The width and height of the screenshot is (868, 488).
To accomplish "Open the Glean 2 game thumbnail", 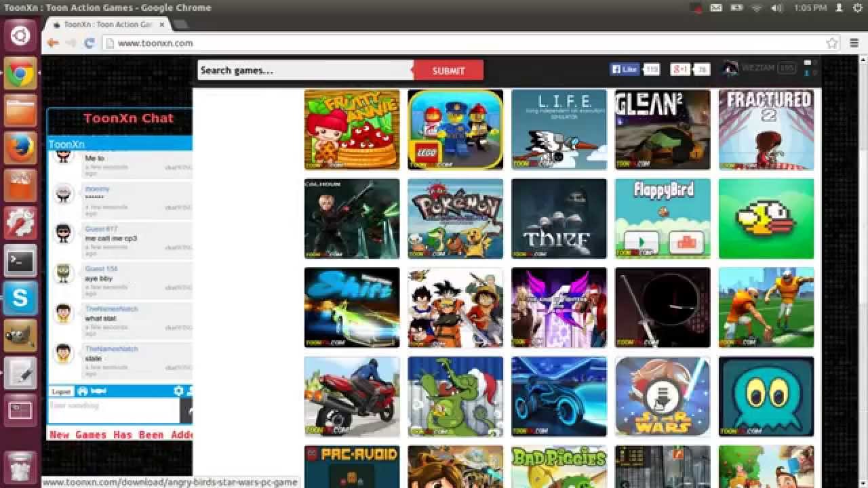I will 663,129.
